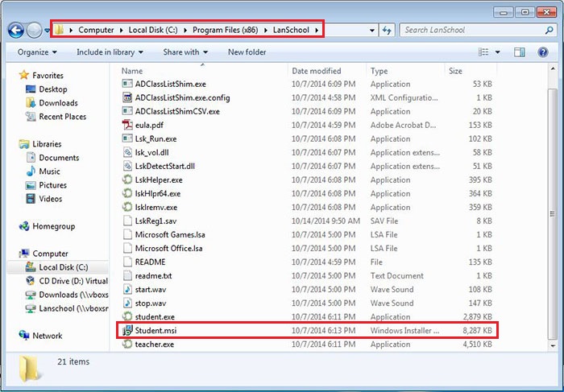Select the LskDetectStart.dll file icon
Screen dimensions: 564x392
(x=127, y=166)
